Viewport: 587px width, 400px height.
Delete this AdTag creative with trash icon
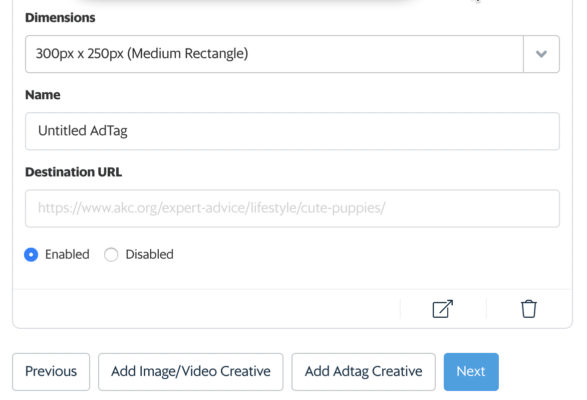coord(529,309)
